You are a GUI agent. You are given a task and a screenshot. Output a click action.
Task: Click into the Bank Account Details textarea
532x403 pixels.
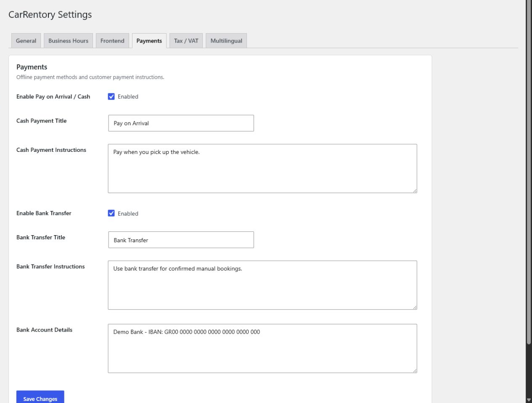(x=262, y=348)
